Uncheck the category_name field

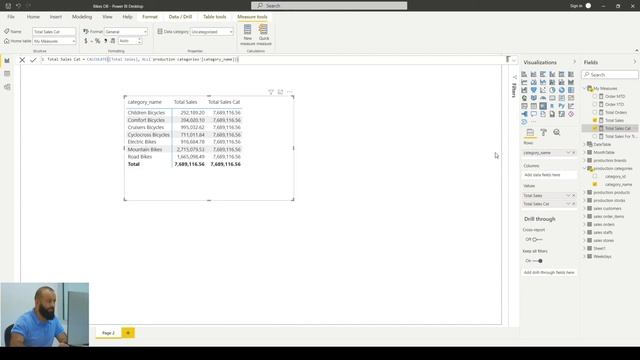pyautogui.click(x=595, y=184)
